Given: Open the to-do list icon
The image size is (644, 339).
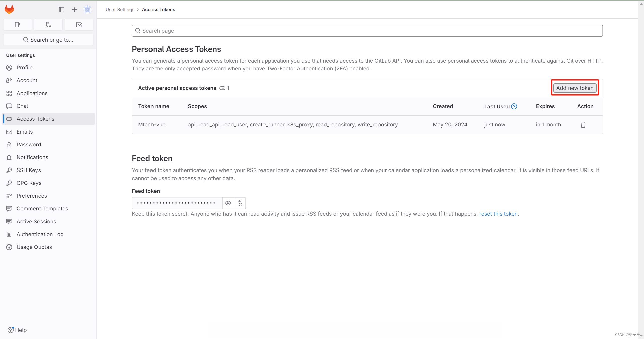Looking at the screenshot, I should [79, 25].
